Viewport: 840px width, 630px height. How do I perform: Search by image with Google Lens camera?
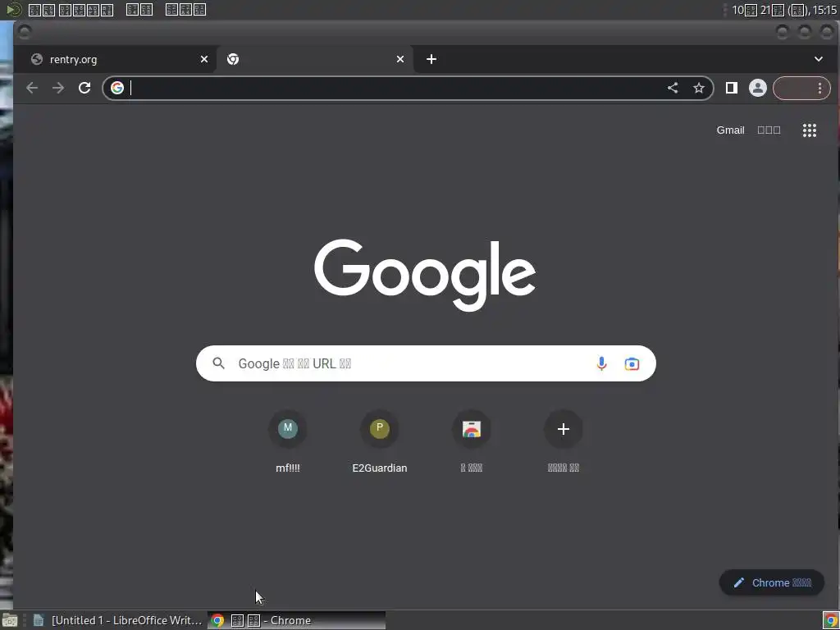(632, 363)
